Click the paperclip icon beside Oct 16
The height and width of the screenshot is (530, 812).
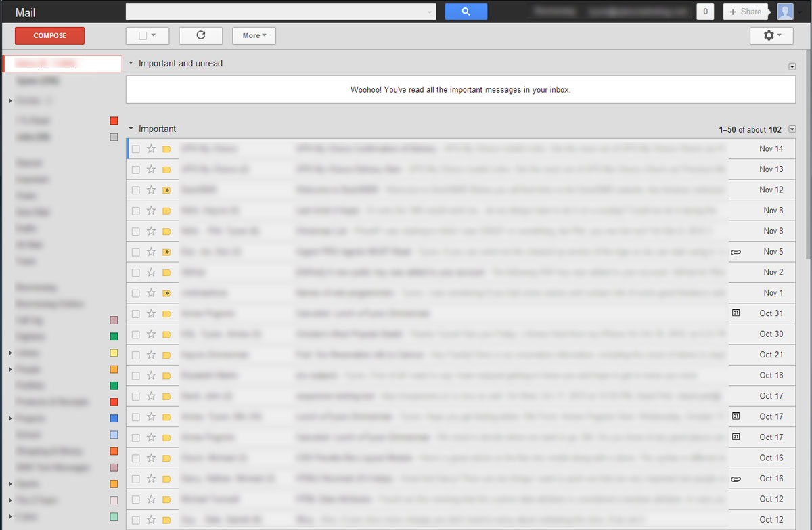pyautogui.click(x=736, y=479)
